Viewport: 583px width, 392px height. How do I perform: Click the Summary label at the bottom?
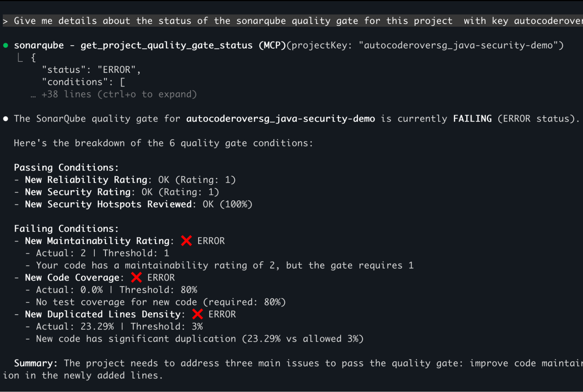tap(35, 363)
